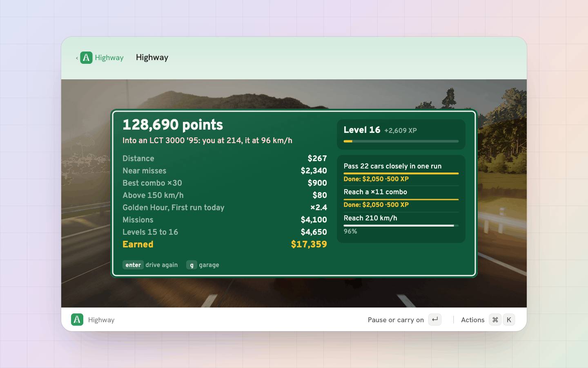The height and width of the screenshot is (368, 588).
Task: Click the Pause or carry on label
Action: pyautogui.click(x=396, y=320)
